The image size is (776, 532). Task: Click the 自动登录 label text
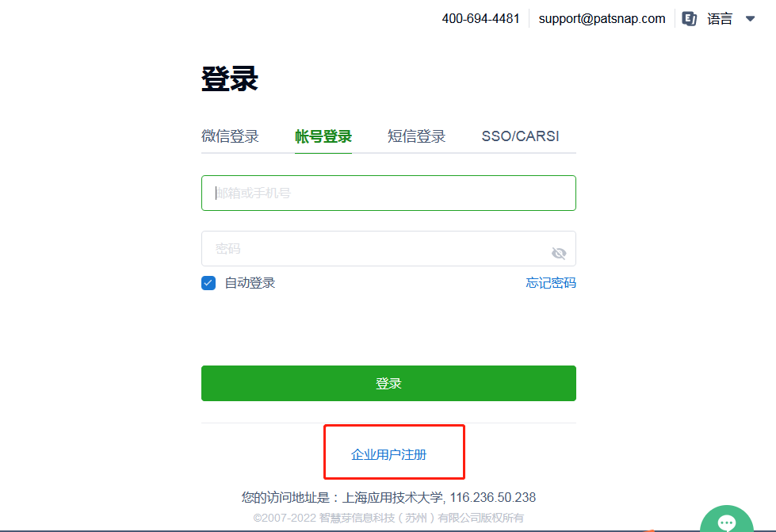tap(250, 283)
